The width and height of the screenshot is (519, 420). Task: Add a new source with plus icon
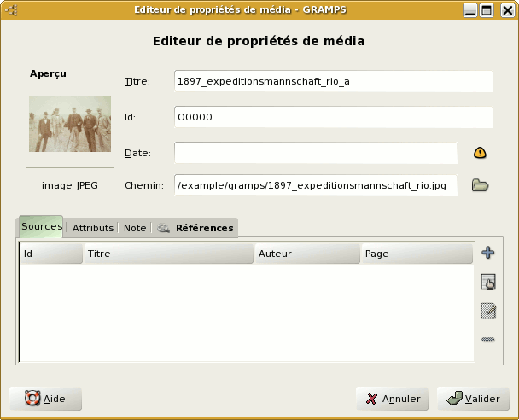pos(488,253)
